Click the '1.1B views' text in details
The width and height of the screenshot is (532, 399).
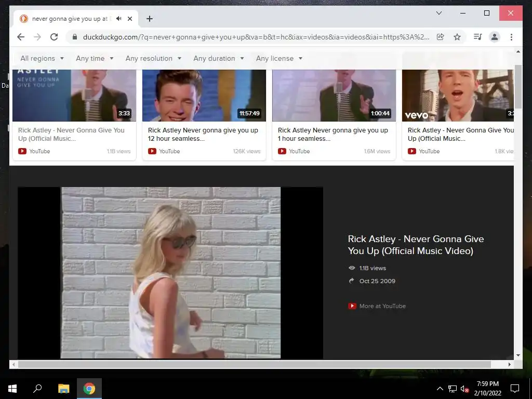[x=373, y=268]
